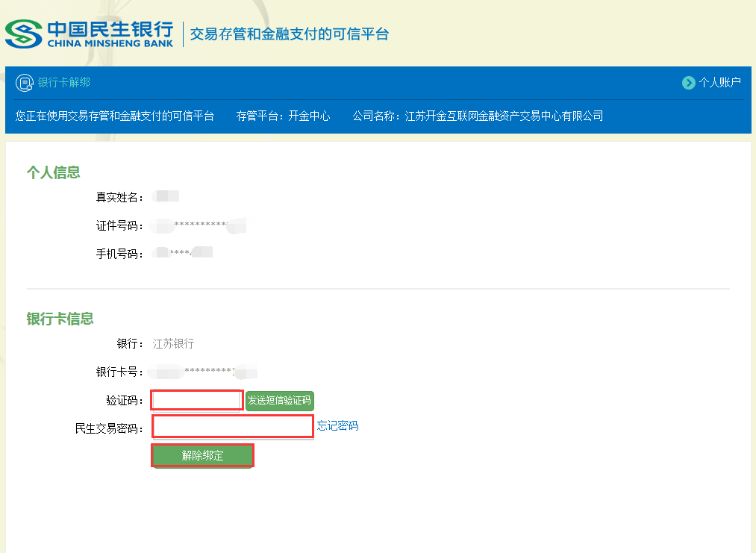Click the 中国民生银行 bank name text
This screenshot has width=756, height=553.
(110, 29)
